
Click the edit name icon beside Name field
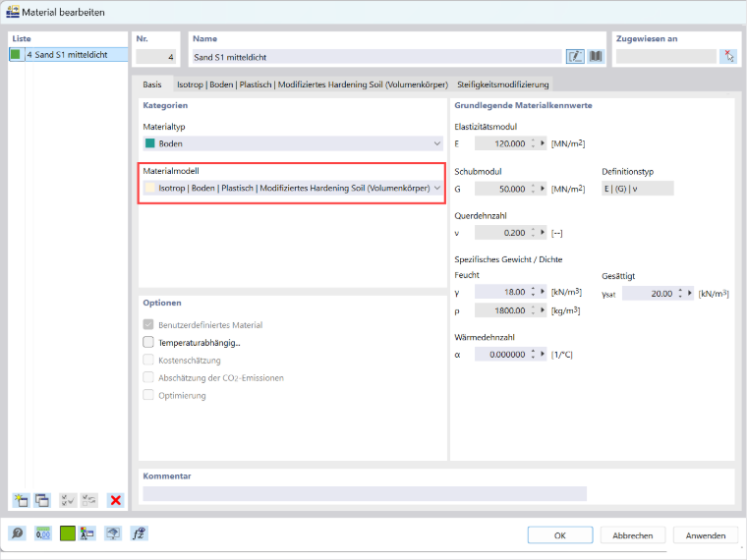click(x=575, y=57)
